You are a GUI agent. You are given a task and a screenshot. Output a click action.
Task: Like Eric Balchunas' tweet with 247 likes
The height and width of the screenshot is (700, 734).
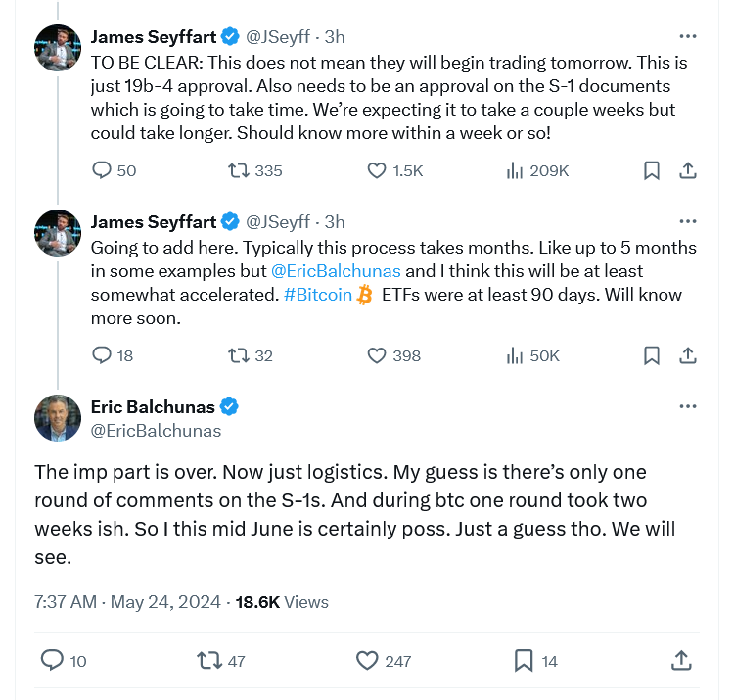coord(367,661)
